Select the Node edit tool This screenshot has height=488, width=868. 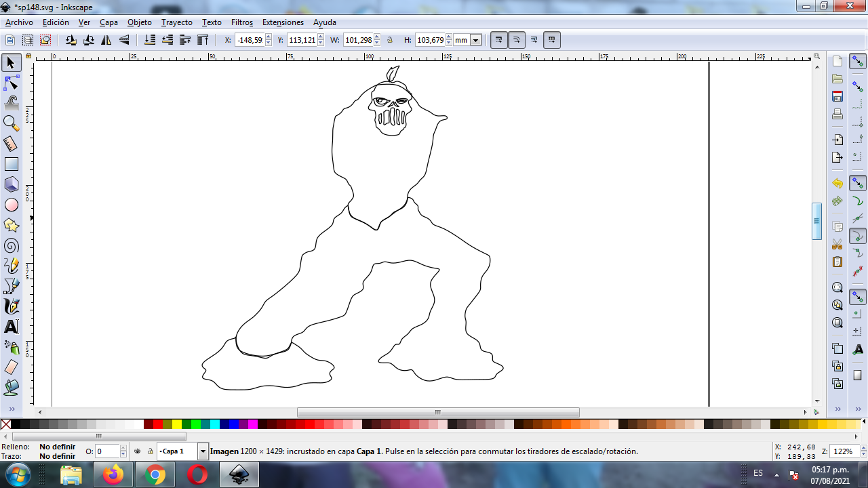pyautogui.click(x=11, y=83)
